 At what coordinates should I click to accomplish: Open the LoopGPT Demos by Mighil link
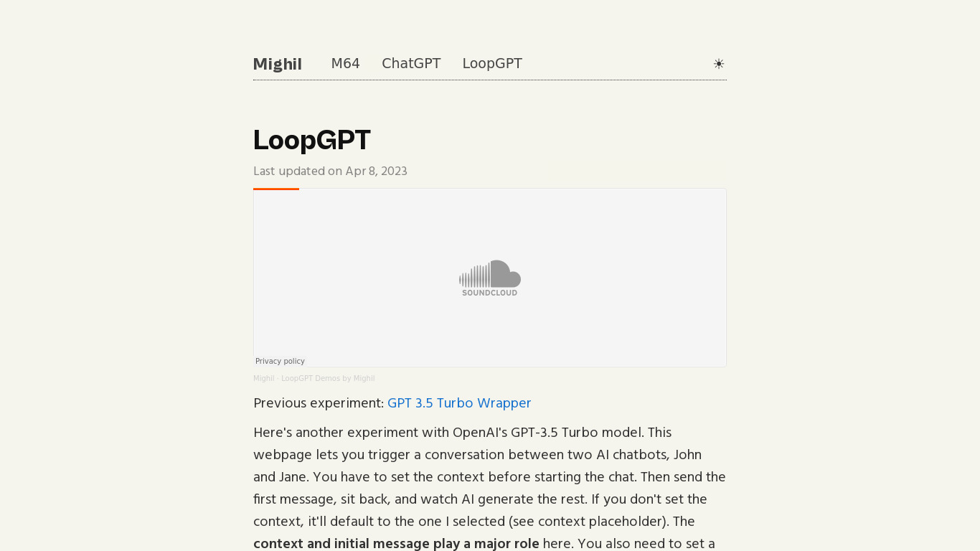tap(328, 378)
